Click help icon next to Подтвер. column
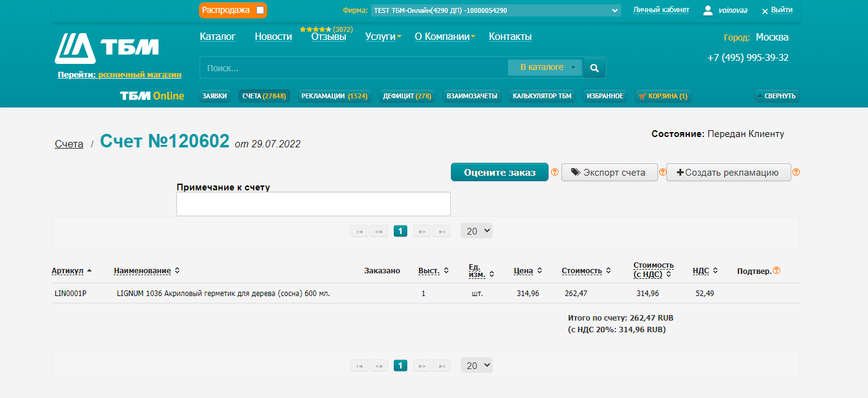This screenshot has height=398, width=868. tap(776, 270)
